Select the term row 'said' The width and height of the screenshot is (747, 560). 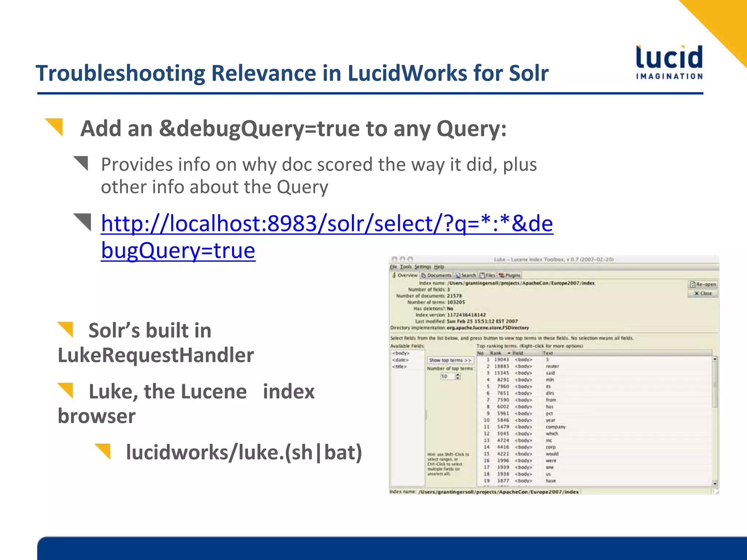(595, 373)
